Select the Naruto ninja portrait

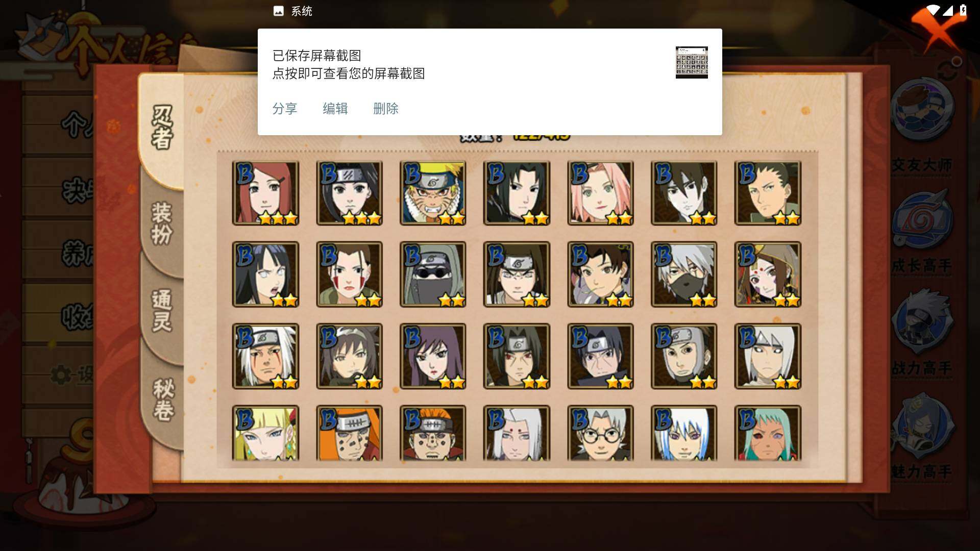(433, 193)
